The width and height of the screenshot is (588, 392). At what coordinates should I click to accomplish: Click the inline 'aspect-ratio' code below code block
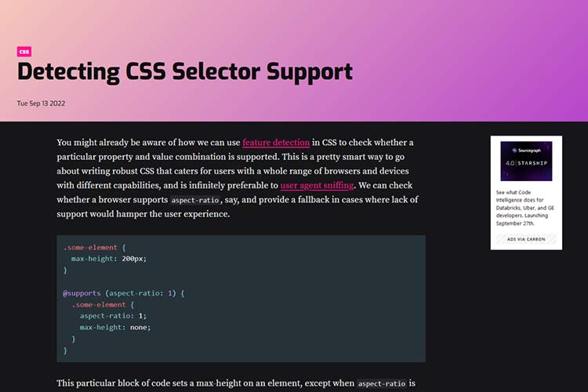(382, 384)
